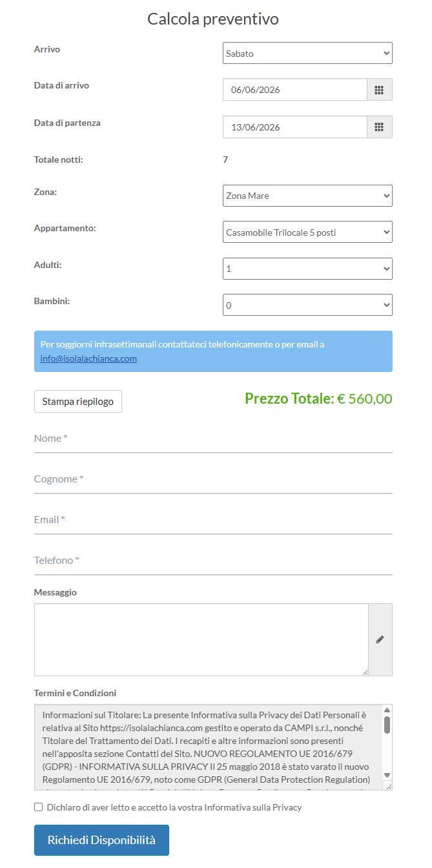
Task: Open the info@isolalachianca.com email link
Action: tap(88, 358)
